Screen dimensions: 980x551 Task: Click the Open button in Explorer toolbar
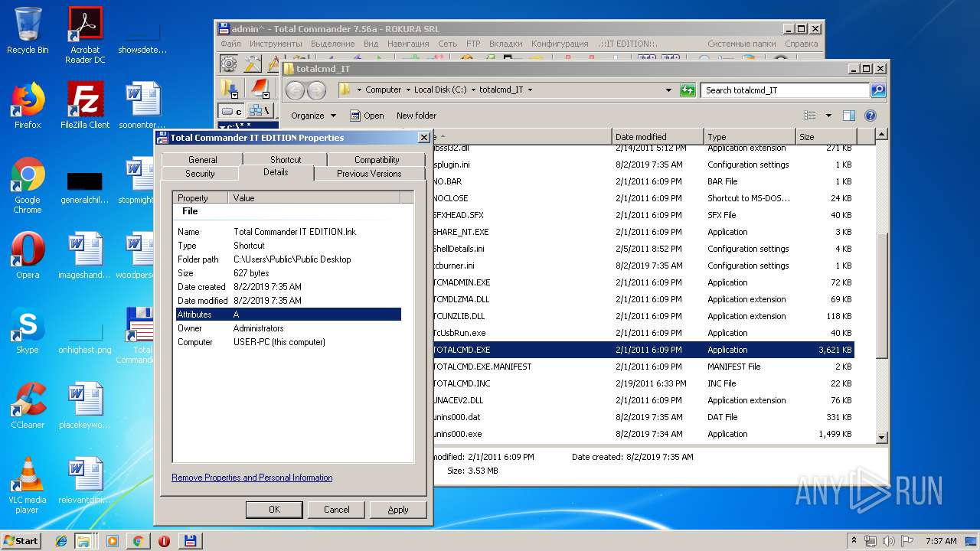(367, 116)
